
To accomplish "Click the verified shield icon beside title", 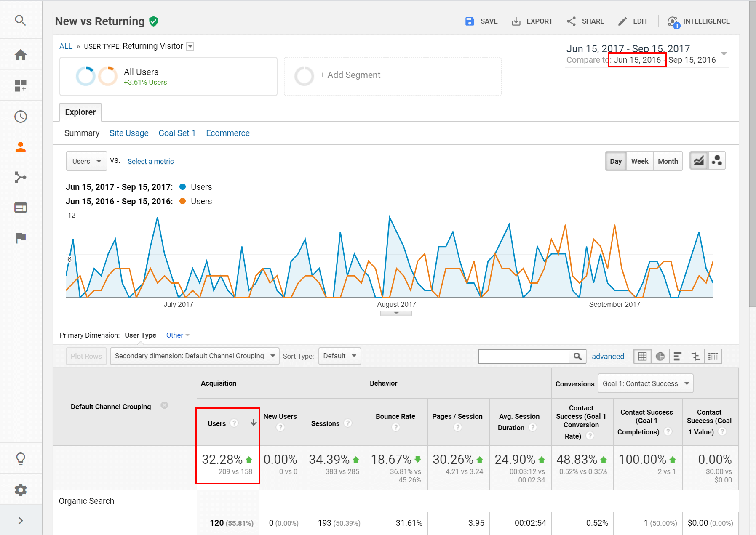I will point(154,21).
